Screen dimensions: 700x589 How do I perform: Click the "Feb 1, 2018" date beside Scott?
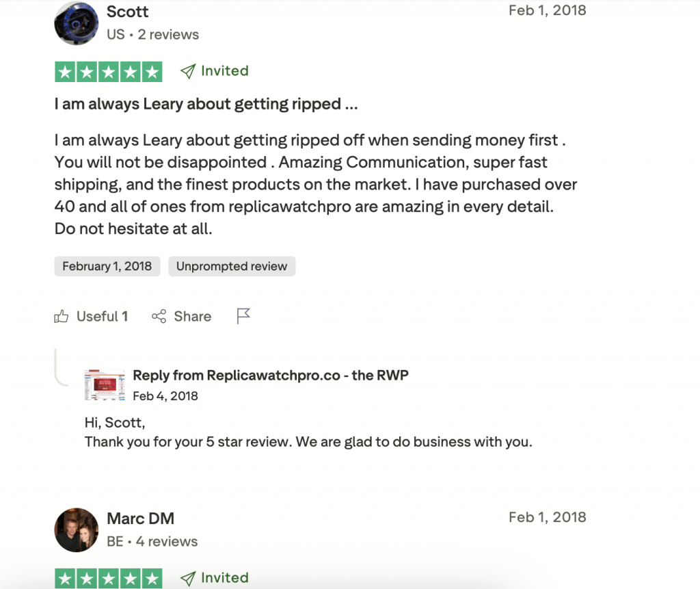click(x=547, y=10)
